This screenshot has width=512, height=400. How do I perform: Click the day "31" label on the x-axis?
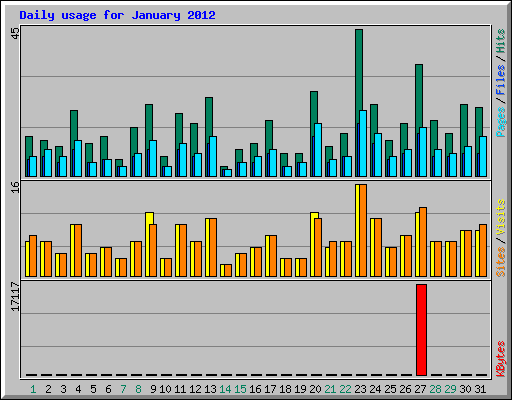click(480, 389)
